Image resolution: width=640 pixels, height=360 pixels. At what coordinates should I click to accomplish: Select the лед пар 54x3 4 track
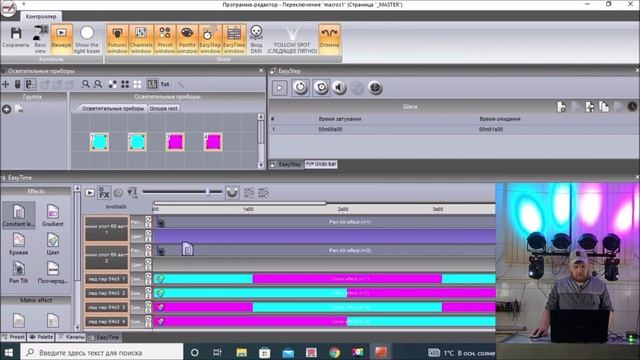pyautogui.click(x=107, y=322)
